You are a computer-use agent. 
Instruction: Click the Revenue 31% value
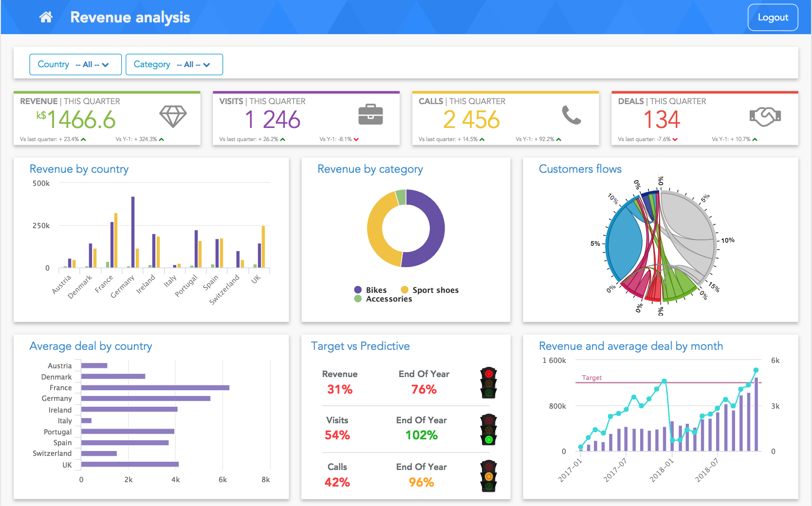tap(340, 389)
